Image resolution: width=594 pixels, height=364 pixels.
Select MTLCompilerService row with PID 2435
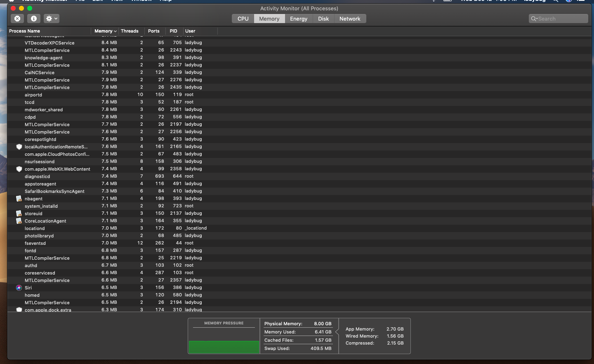click(299, 87)
